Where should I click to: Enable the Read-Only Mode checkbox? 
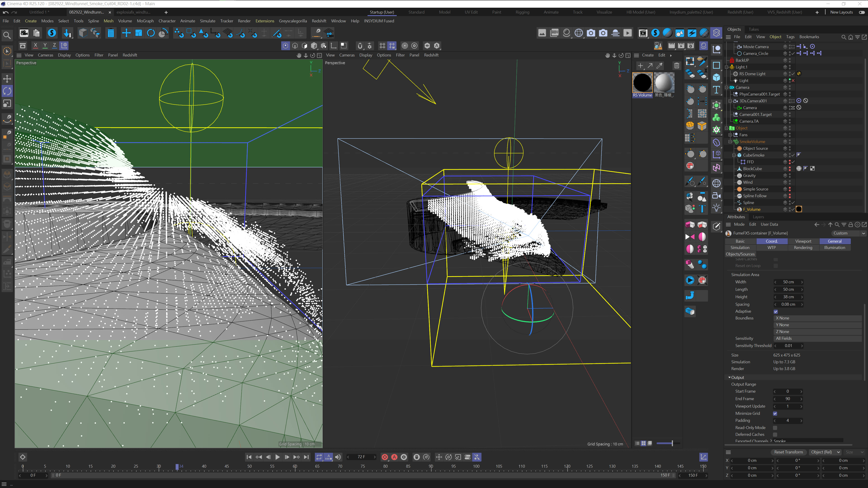point(775,428)
